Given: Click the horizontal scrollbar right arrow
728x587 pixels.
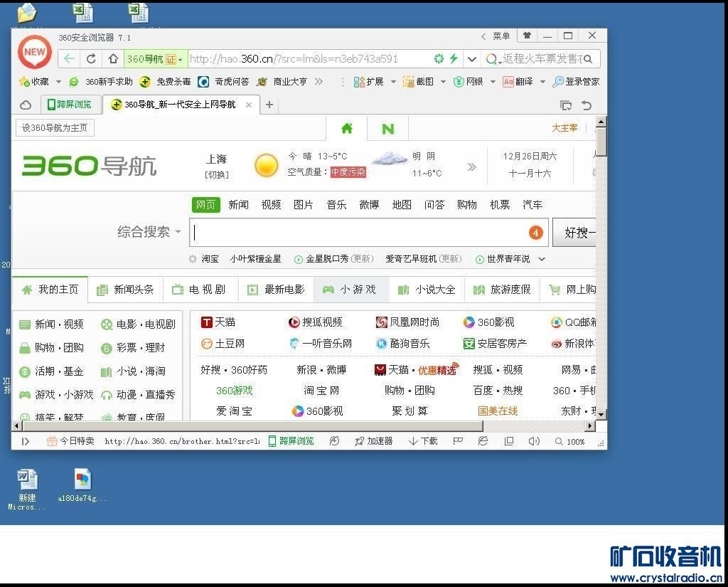Looking at the screenshot, I should (590, 425).
